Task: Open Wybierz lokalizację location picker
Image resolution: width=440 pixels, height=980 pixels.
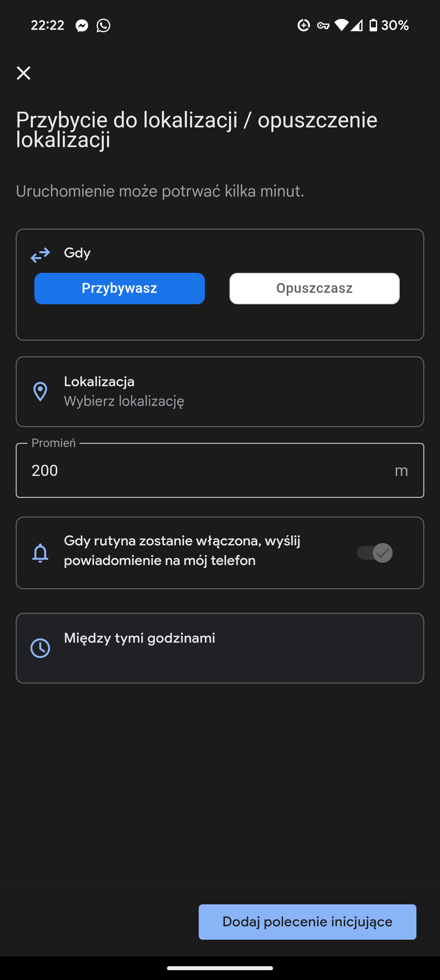Action: 124,401
